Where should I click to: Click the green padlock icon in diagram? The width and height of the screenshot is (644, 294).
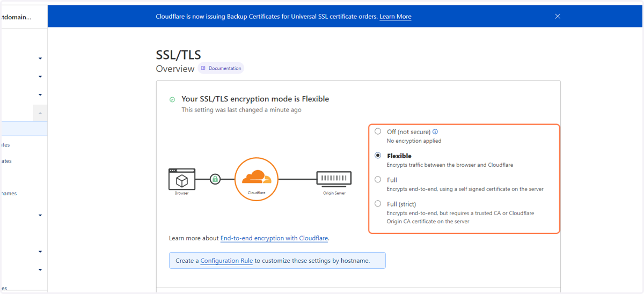pos(215,179)
